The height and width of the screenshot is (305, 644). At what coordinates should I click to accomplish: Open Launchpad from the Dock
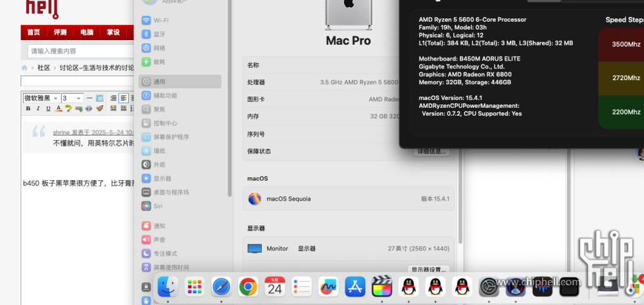[194, 287]
